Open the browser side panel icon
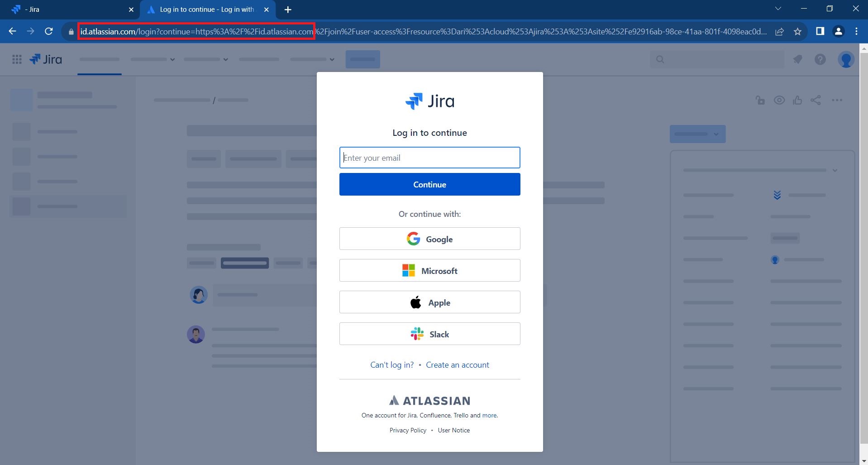 tap(820, 31)
